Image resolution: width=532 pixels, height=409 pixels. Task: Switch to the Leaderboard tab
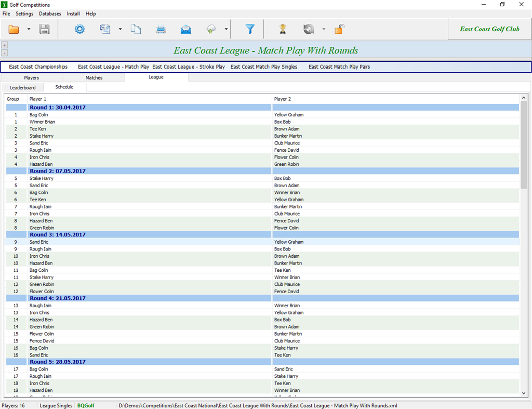23,88
